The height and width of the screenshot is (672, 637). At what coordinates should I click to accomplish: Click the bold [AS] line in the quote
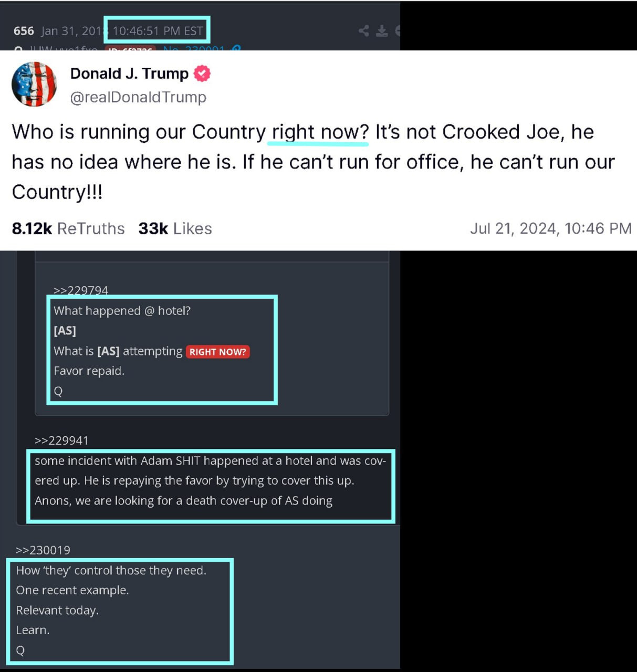pyautogui.click(x=65, y=331)
